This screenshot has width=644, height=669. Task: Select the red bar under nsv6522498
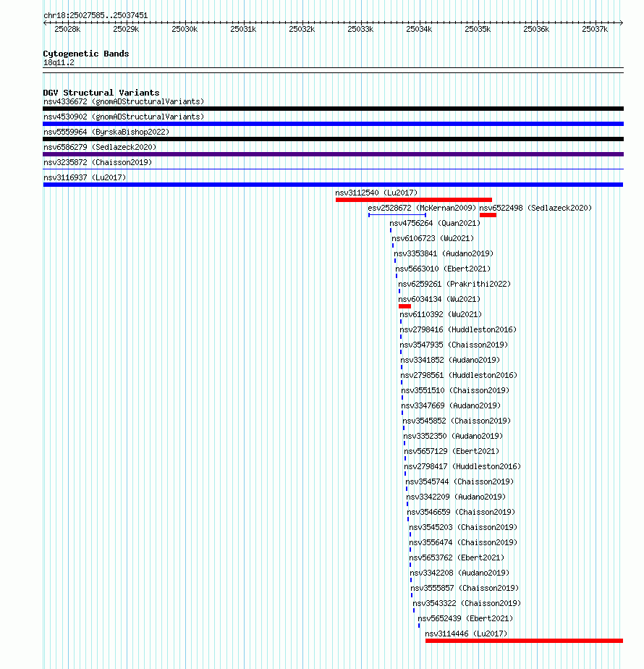488,215
